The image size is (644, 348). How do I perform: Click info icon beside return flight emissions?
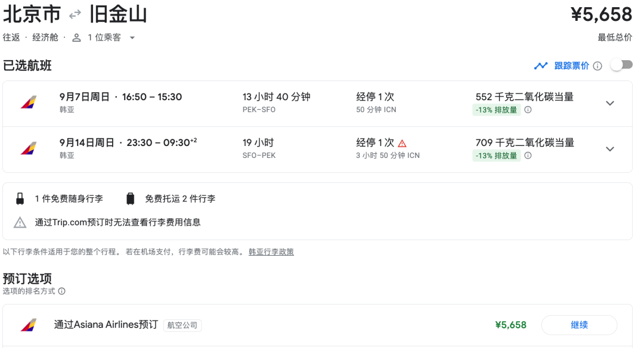tap(528, 156)
